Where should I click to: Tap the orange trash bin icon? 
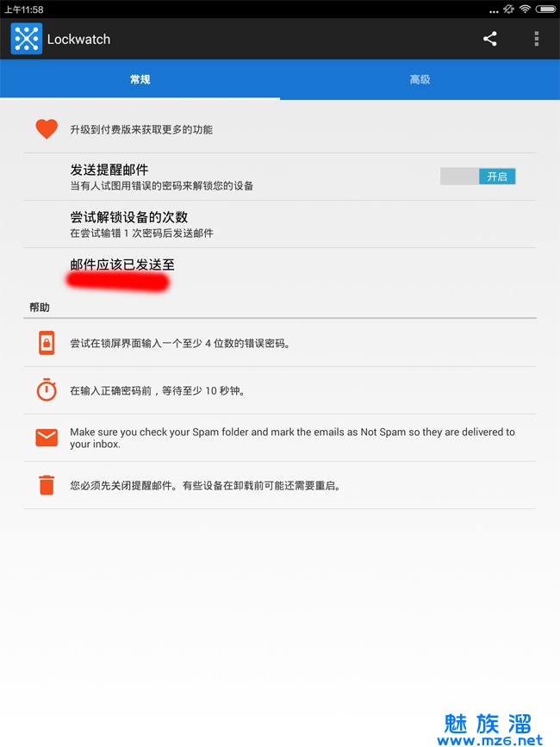pos(47,485)
